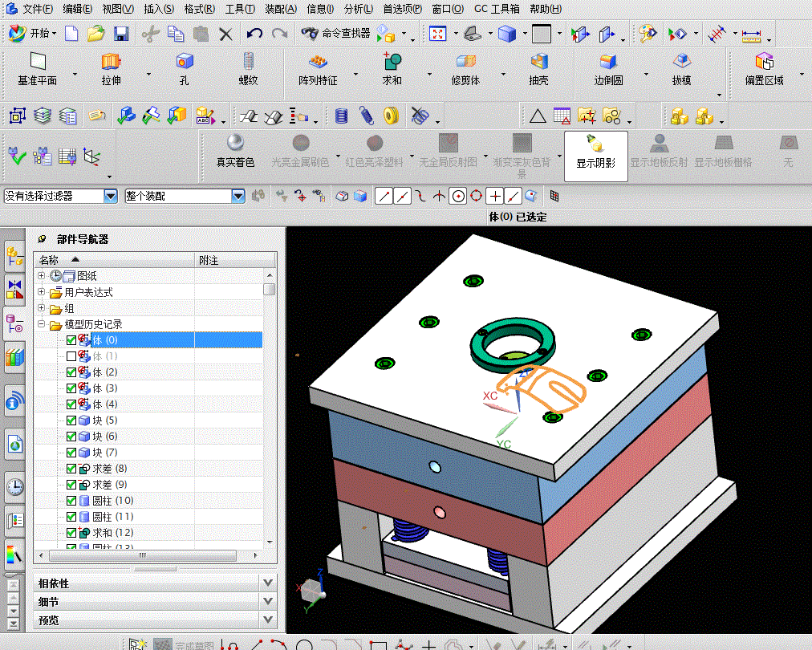
Task: Open the 文件(F) menu
Action: click(38, 9)
